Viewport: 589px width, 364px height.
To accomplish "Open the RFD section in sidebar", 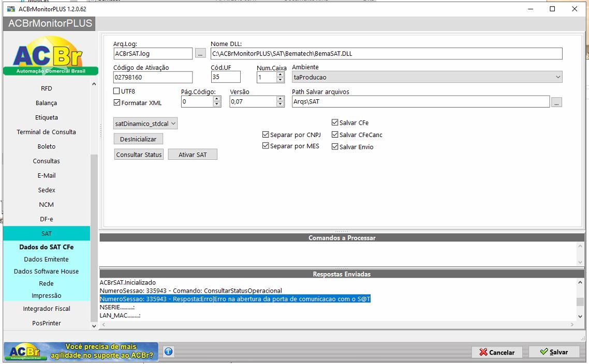I will pos(47,88).
